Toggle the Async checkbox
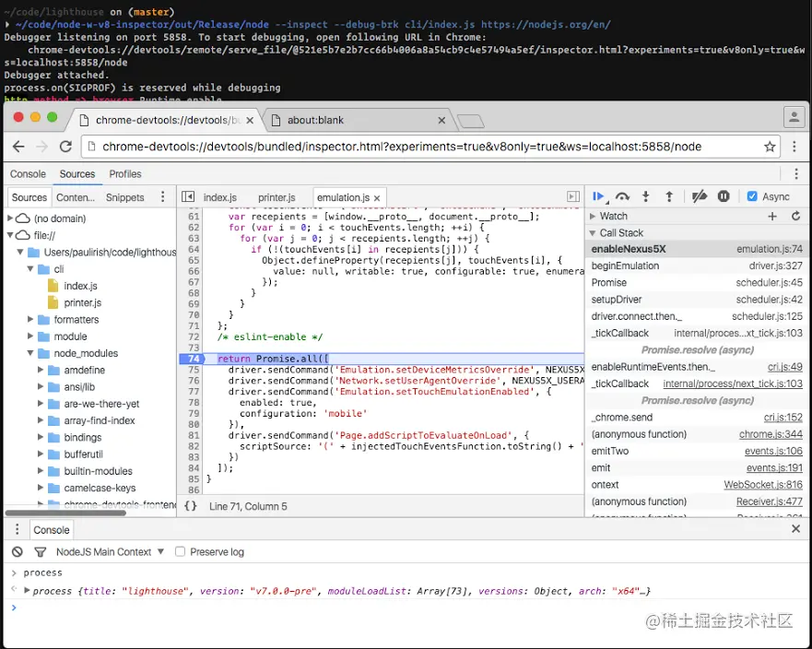The width and height of the screenshot is (812, 649). click(752, 196)
